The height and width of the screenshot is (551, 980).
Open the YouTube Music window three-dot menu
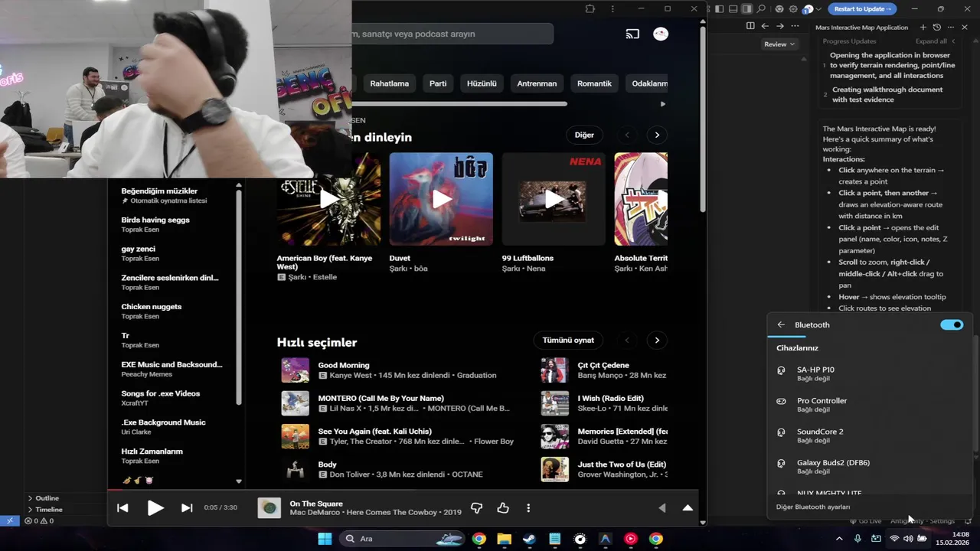tap(612, 8)
